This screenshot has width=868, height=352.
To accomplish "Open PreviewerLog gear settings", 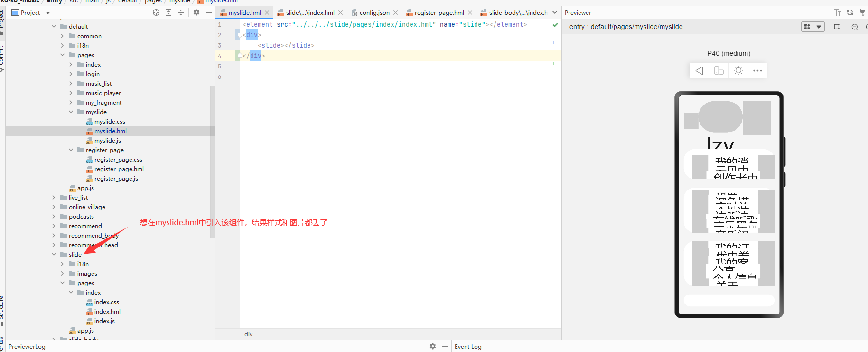I will tap(433, 346).
